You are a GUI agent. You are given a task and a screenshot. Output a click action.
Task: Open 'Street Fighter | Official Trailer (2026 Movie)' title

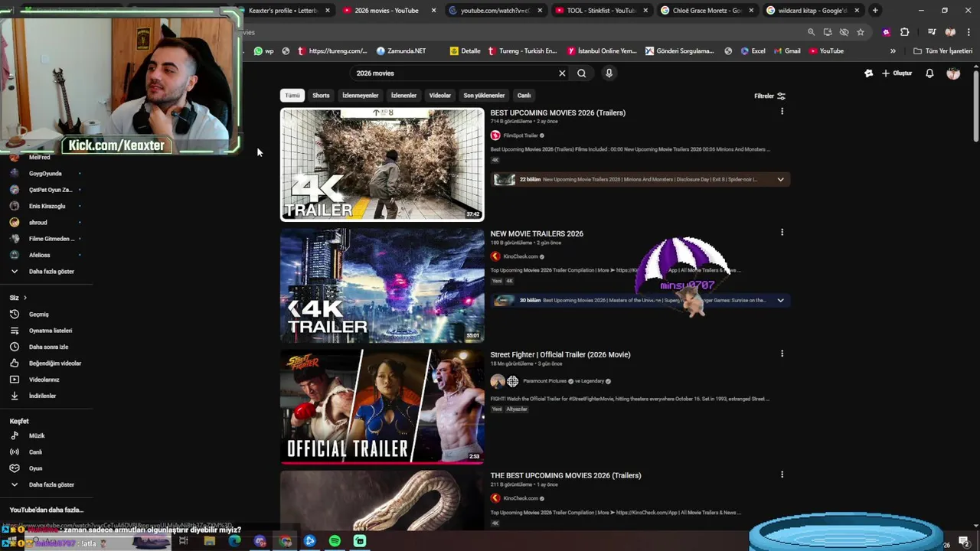[x=560, y=354]
